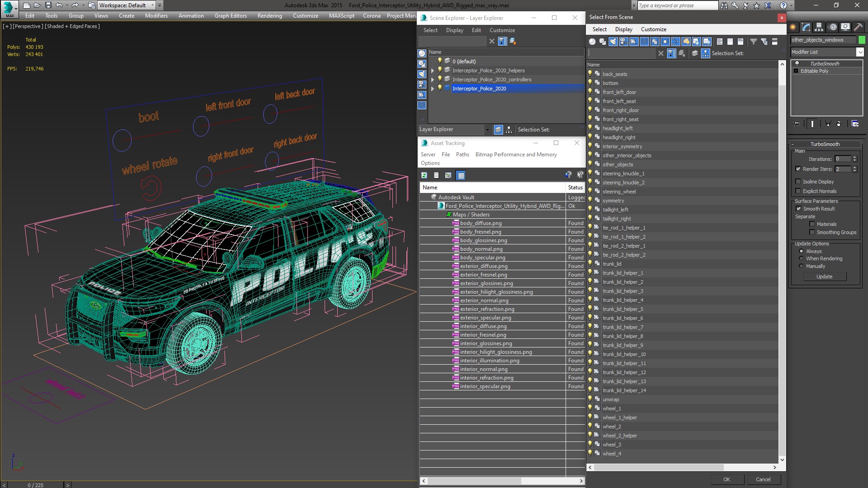This screenshot has height=488, width=868.
Task: Expand the Interceptor_Police_2020_controllers layer
Action: coord(433,80)
